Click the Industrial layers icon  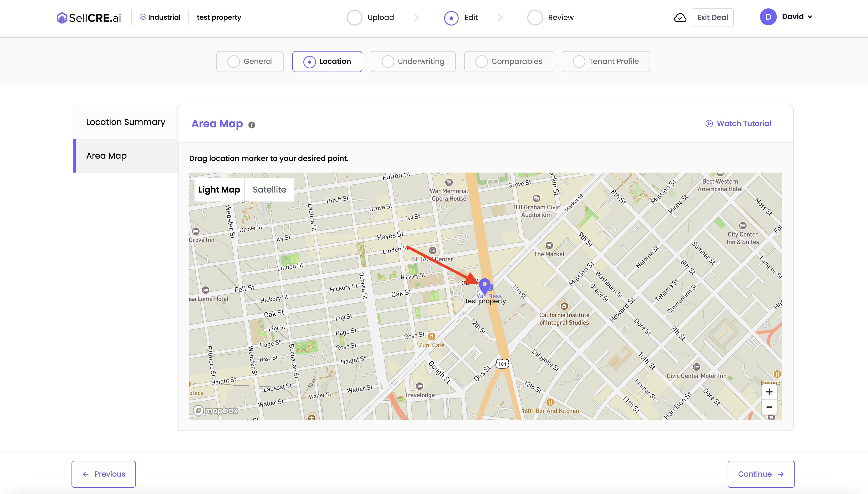click(x=143, y=17)
